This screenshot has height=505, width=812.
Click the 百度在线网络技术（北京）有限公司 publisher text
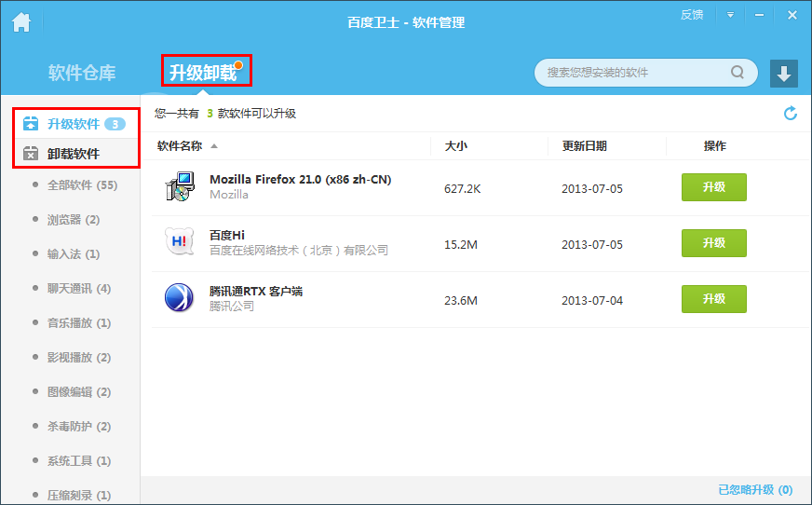[299, 250]
